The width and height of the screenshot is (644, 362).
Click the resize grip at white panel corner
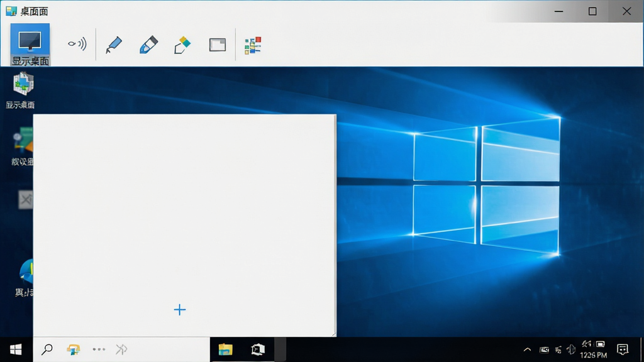pos(333,334)
